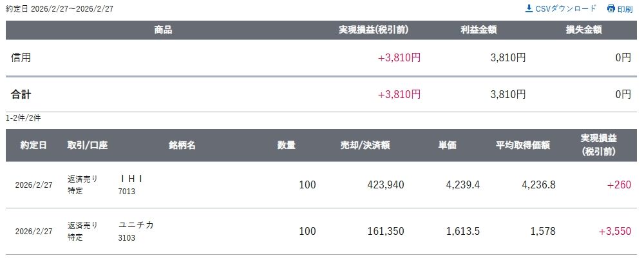This screenshot has height=260, width=644.
Task: Click the 平均取得価額 column header
Action: 522,145
